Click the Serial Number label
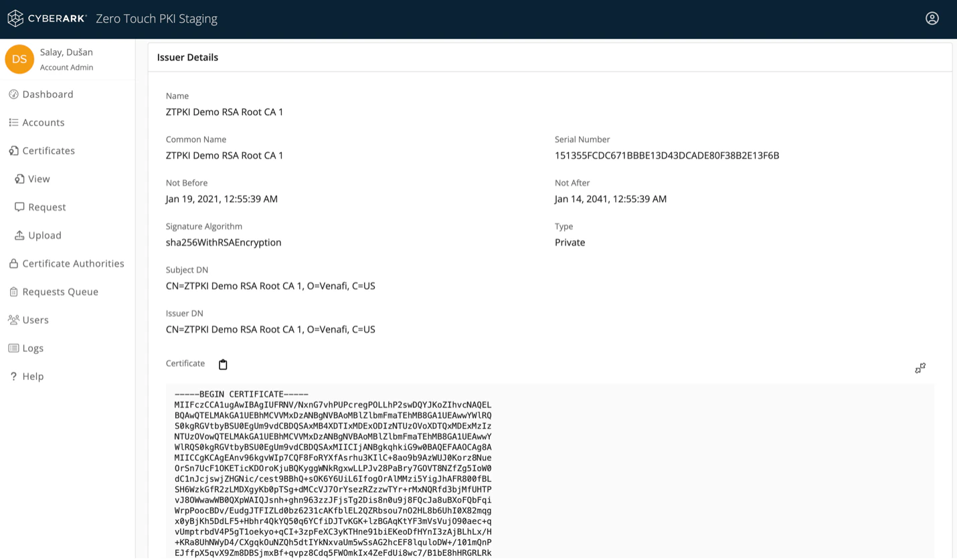This screenshot has width=957, height=560. [x=582, y=139]
